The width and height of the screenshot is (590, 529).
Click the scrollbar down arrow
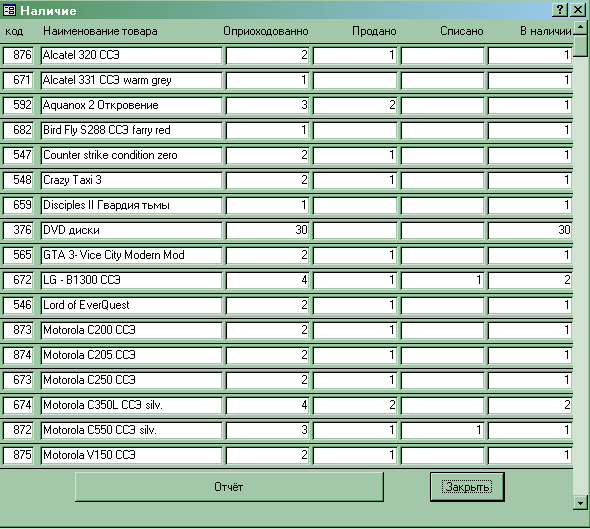coord(580,503)
